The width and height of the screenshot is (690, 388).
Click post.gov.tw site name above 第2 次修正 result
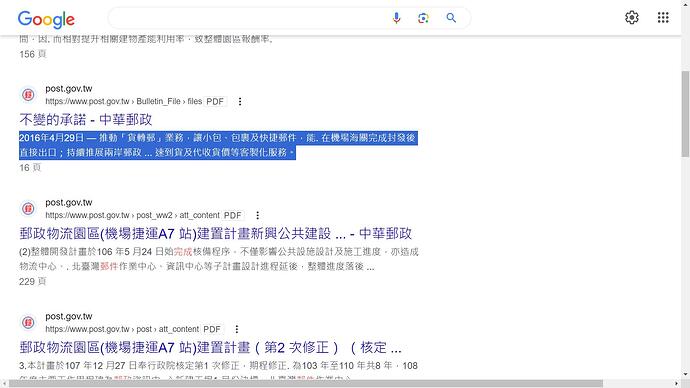pyautogui.click(x=69, y=316)
